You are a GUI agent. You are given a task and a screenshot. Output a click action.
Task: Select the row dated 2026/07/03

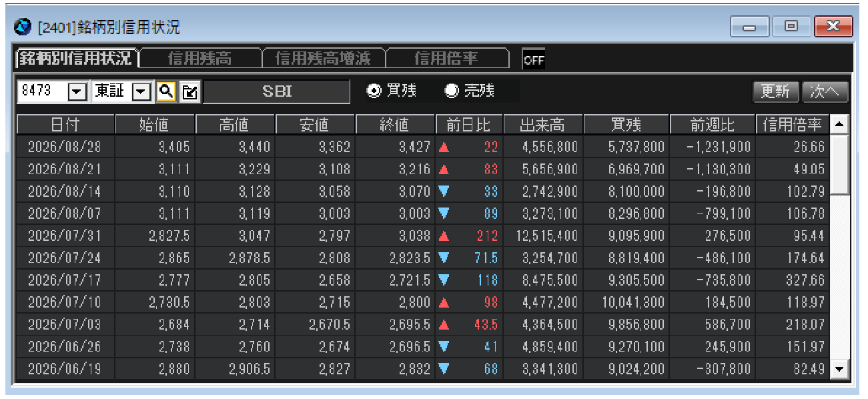[x=423, y=324]
